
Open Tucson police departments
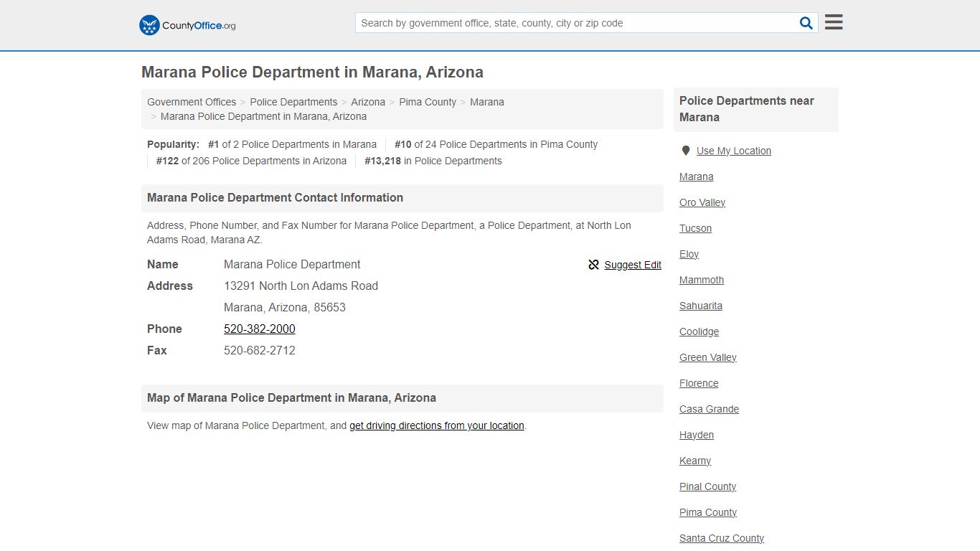point(696,228)
